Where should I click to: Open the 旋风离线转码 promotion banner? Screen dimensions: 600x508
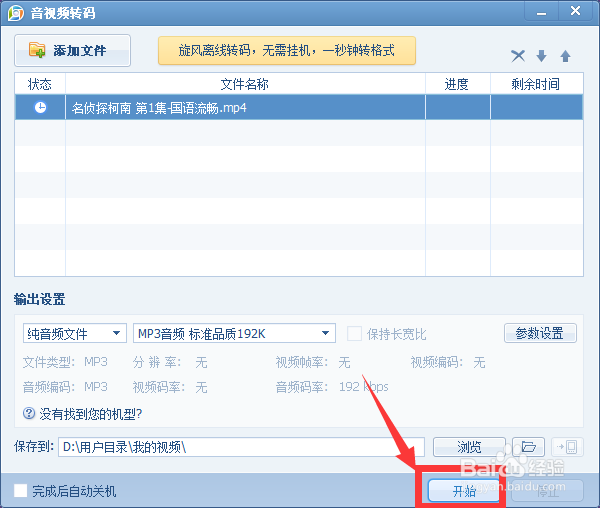[287, 50]
